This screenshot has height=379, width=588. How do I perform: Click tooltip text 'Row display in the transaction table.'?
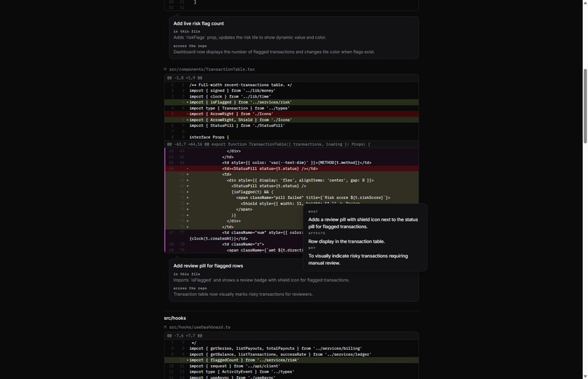pyautogui.click(x=346, y=241)
